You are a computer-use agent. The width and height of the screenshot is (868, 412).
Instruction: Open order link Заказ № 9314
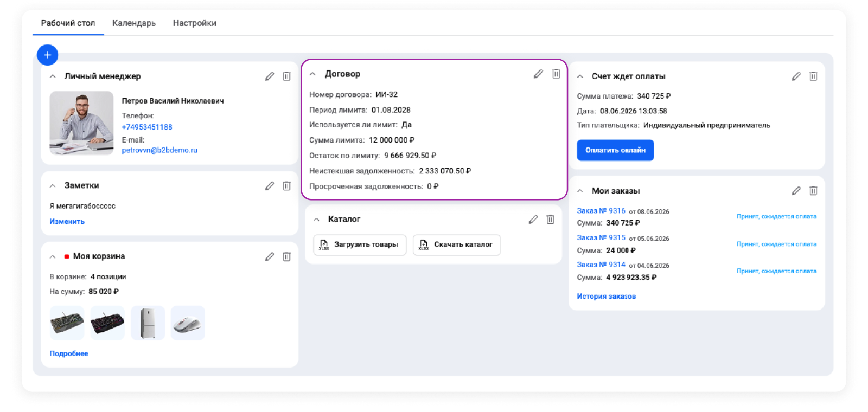coord(601,265)
